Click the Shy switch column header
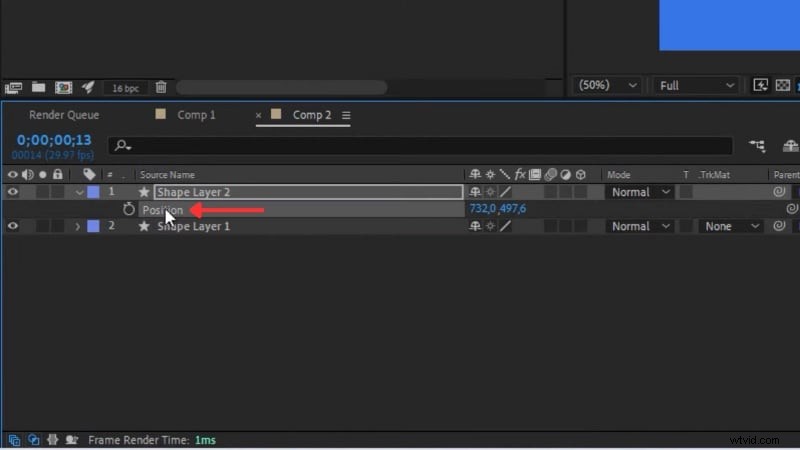This screenshot has width=800, height=450. pyautogui.click(x=475, y=174)
